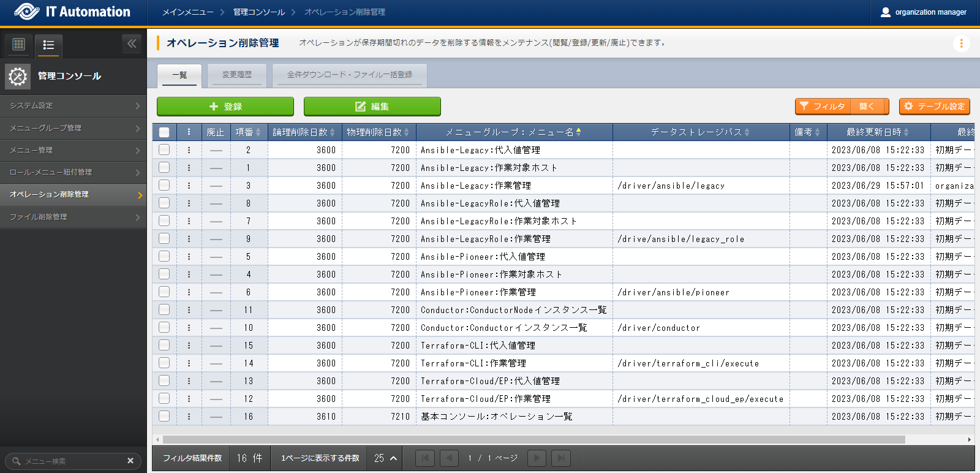Clear the menu search with X icon
The image size is (980, 473).
tap(130, 461)
